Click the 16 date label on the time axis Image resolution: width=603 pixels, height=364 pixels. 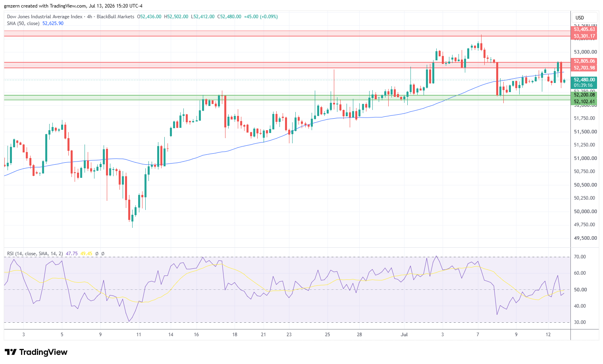click(197, 335)
